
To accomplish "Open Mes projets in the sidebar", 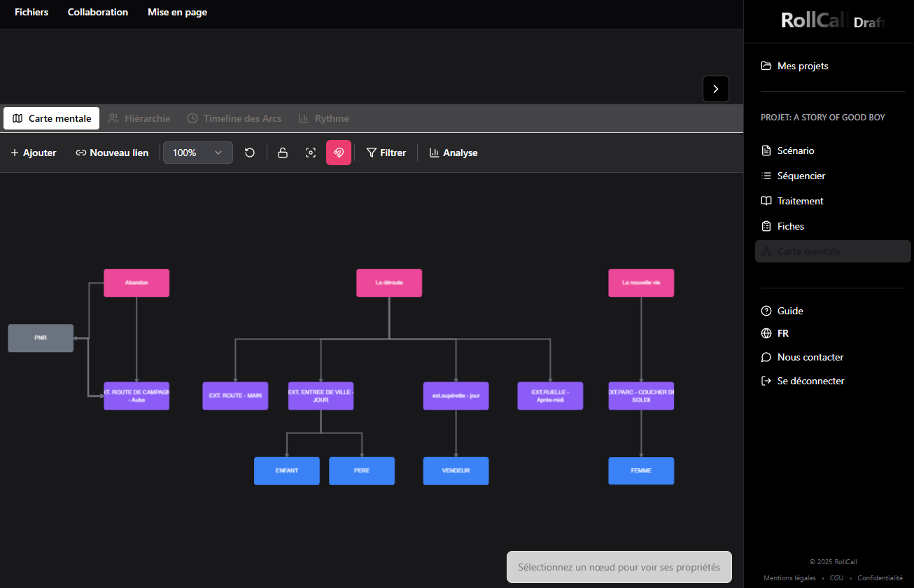I will tap(794, 66).
